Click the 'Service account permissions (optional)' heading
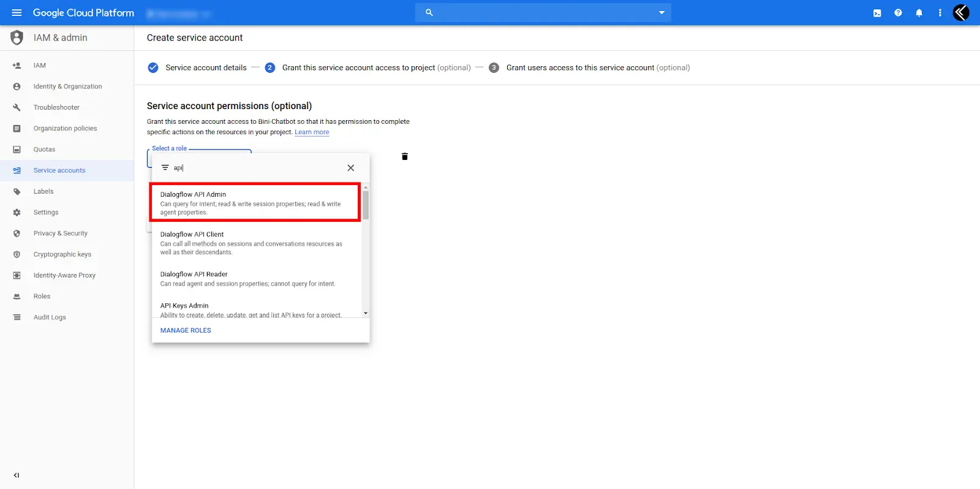980x489 pixels. 229,106
